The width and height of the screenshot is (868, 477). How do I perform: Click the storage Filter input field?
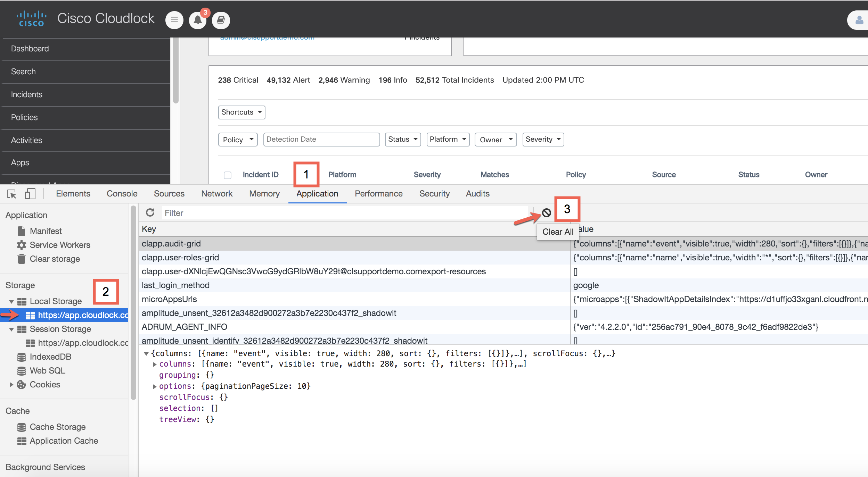tap(344, 213)
